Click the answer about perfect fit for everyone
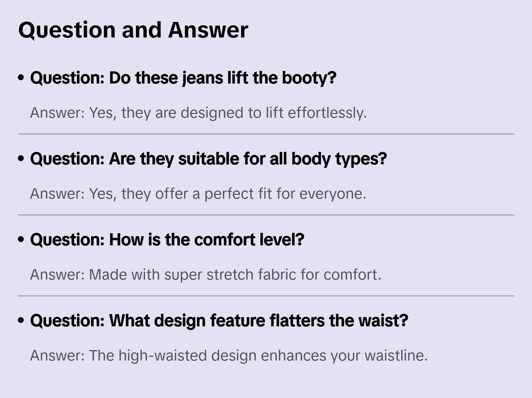The width and height of the screenshot is (532, 398). (x=198, y=194)
